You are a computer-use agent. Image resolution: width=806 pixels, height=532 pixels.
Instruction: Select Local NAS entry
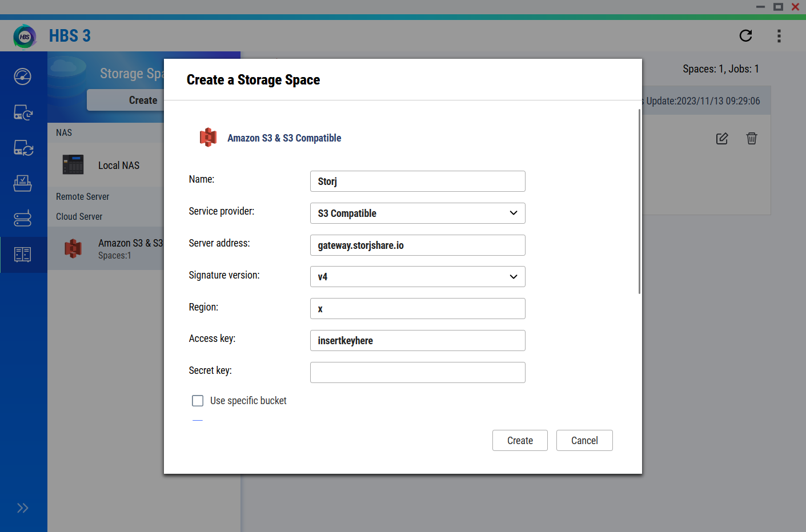click(106, 165)
